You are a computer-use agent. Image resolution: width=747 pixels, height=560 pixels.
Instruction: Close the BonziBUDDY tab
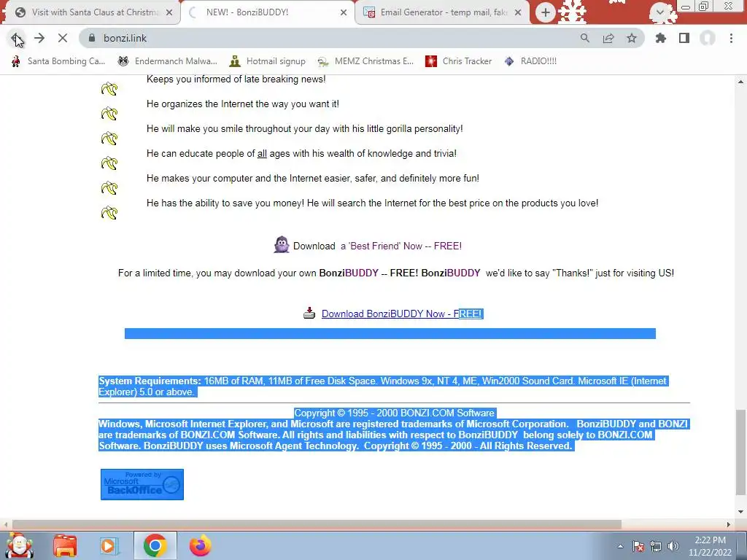(344, 12)
